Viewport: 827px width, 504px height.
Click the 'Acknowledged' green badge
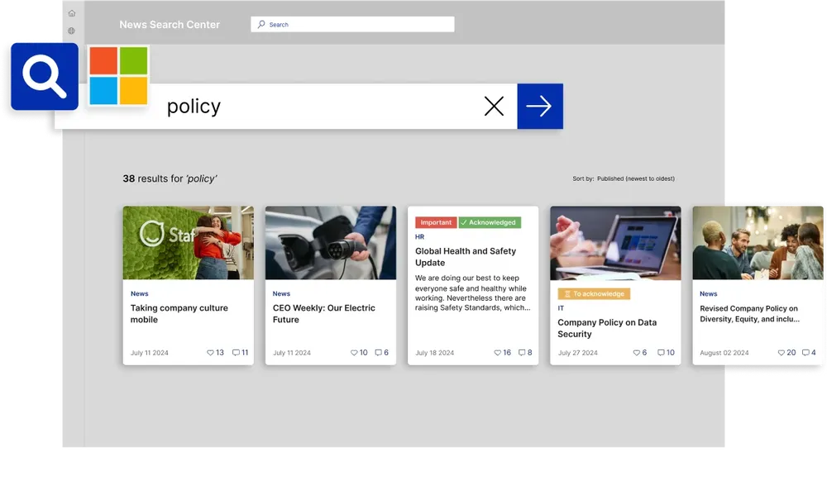pos(490,222)
